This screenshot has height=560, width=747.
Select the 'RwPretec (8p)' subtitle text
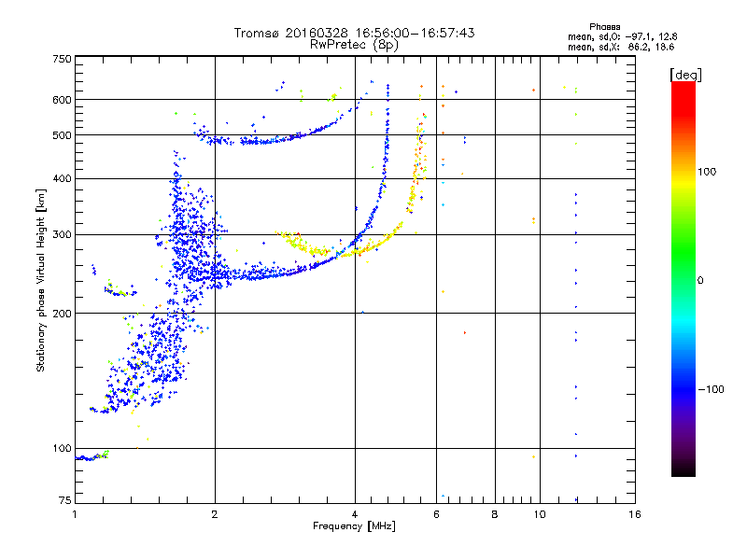(354, 45)
